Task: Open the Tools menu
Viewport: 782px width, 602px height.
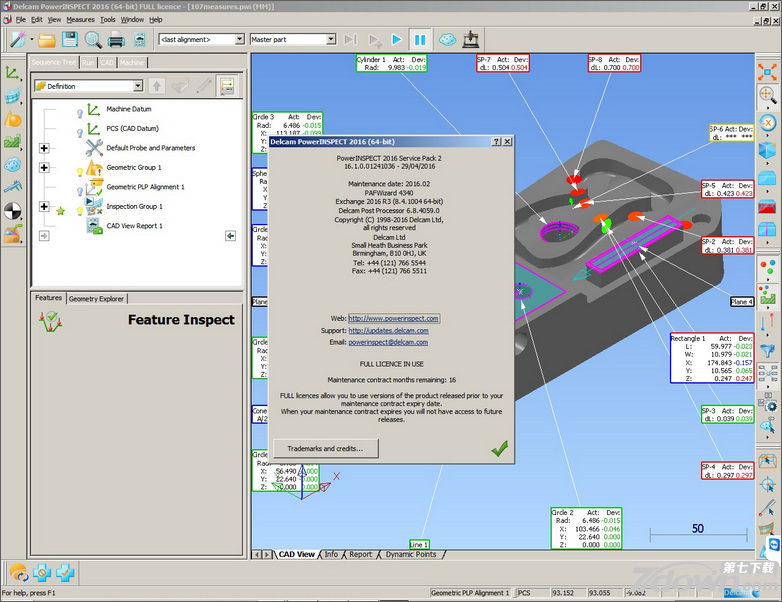Action: (x=108, y=20)
